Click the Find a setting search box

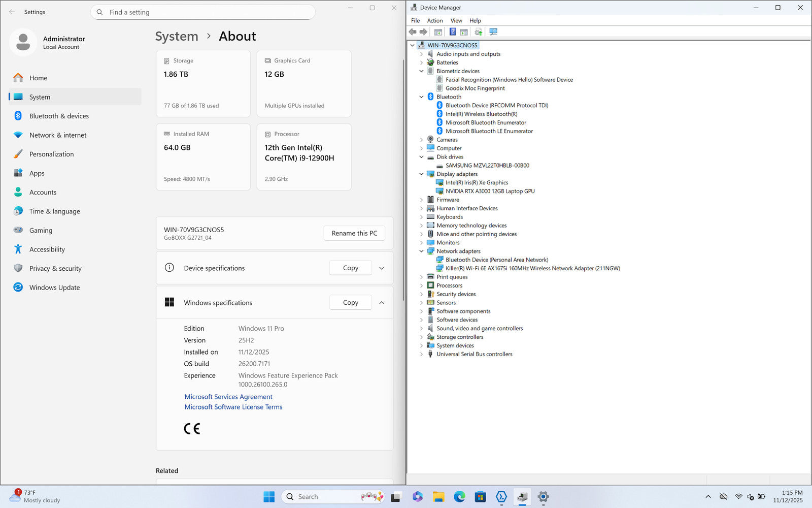[x=203, y=12]
